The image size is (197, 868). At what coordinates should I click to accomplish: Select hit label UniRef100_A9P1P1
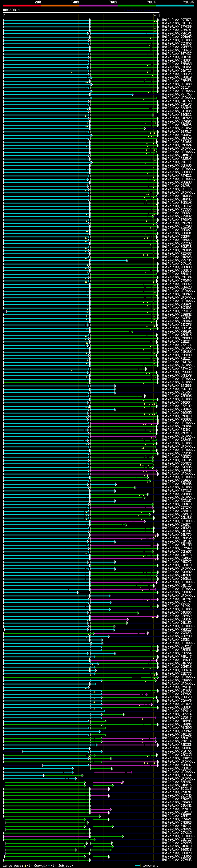coord(177,33)
